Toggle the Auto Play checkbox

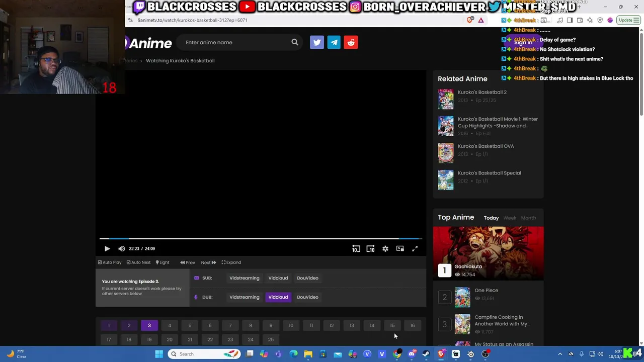coord(110,262)
